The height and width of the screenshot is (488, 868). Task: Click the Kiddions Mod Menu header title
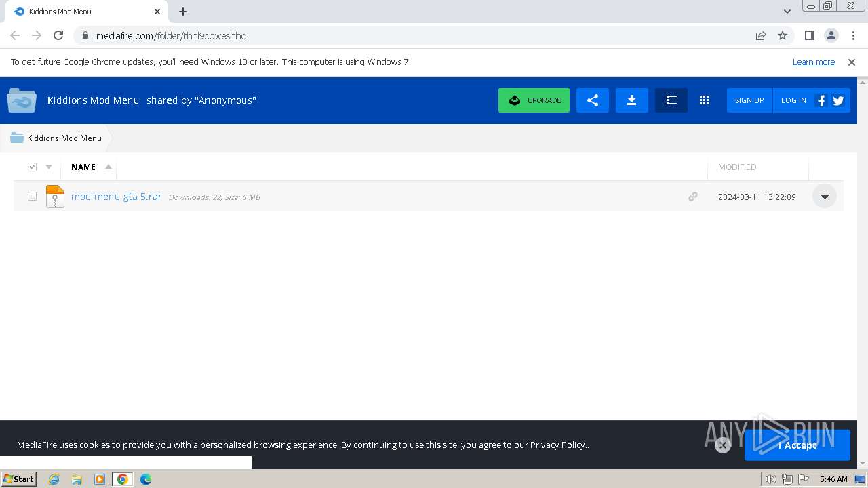click(x=93, y=100)
